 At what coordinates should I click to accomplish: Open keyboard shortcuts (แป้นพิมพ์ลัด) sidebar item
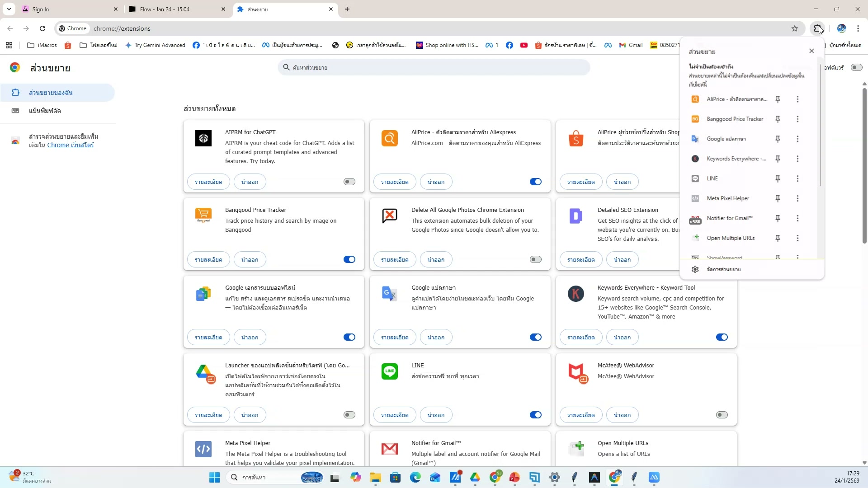pos(45,111)
